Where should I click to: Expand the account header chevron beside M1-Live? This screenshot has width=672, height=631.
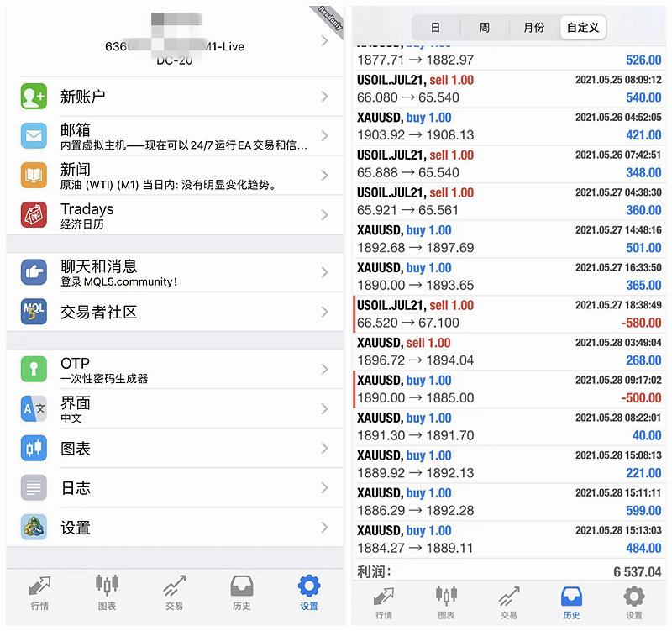click(325, 40)
